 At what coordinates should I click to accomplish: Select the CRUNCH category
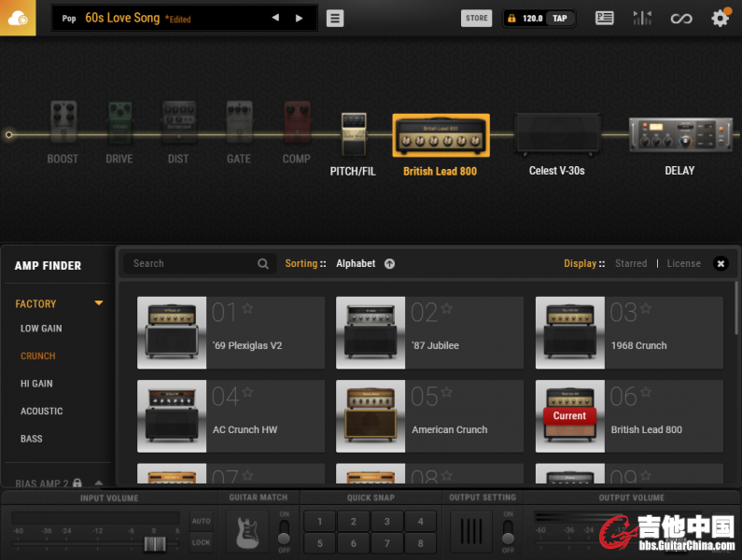38,356
